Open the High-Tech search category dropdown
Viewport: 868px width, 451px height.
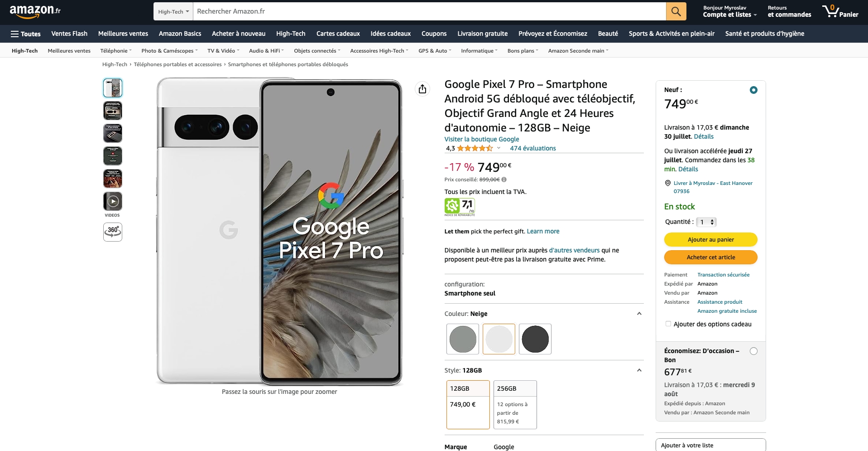[x=173, y=12]
